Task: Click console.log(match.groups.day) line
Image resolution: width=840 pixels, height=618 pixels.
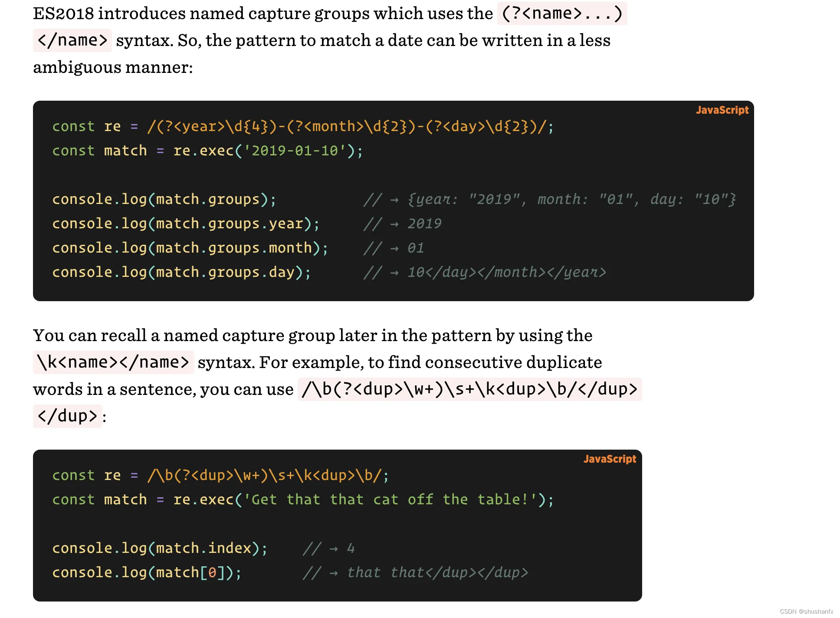Action: [182, 273]
